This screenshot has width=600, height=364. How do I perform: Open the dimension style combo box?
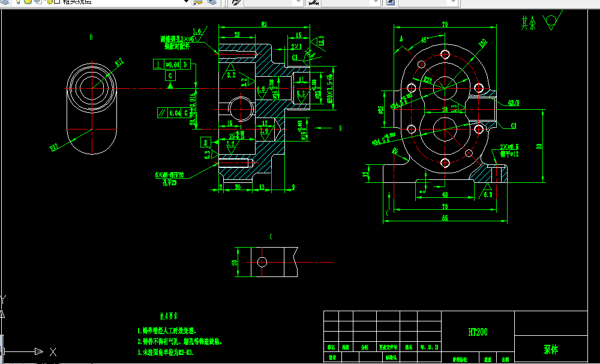click(x=350, y=2)
